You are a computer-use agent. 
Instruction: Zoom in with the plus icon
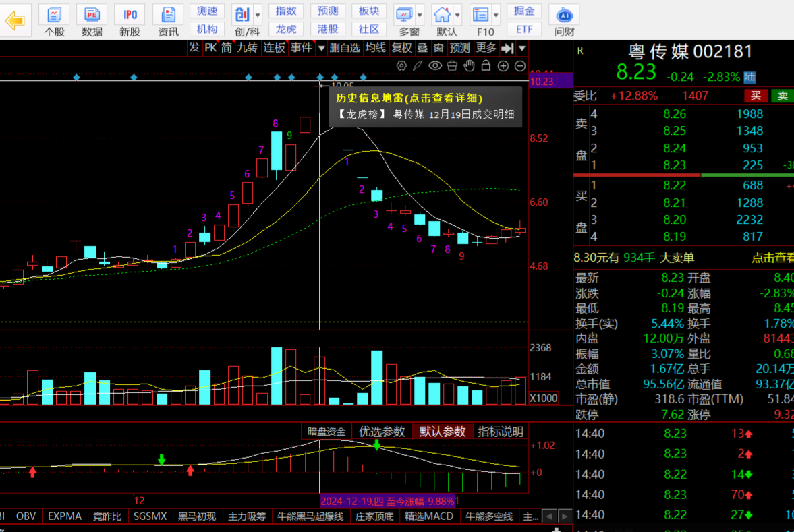(503, 66)
